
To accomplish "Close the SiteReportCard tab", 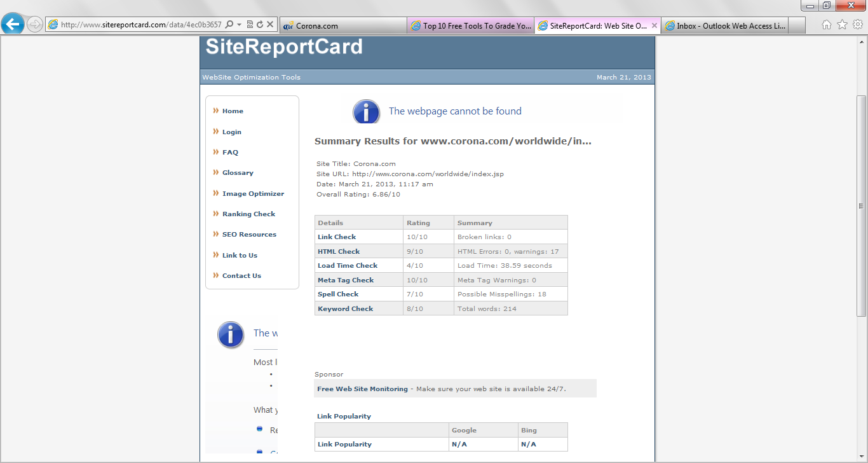I will click(x=654, y=25).
